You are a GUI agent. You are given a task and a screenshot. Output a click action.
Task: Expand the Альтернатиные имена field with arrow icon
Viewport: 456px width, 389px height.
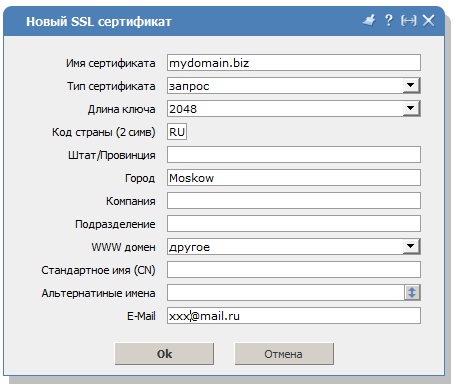(x=412, y=293)
